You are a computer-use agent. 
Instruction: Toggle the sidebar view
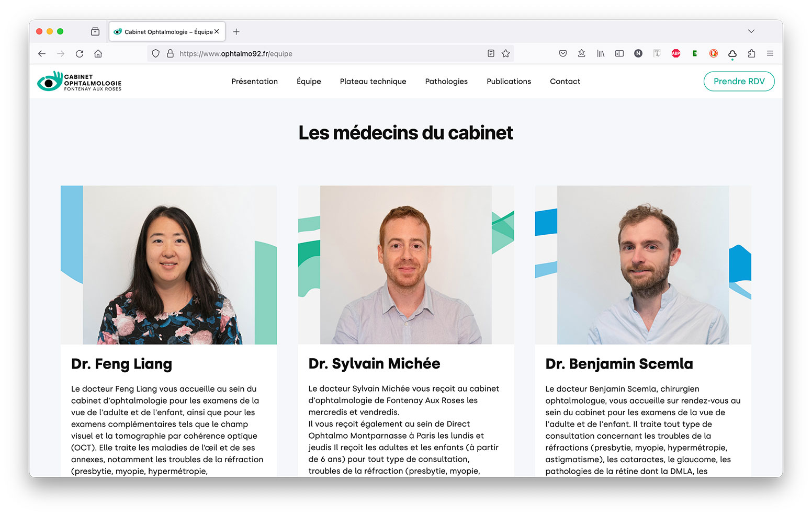619,53
